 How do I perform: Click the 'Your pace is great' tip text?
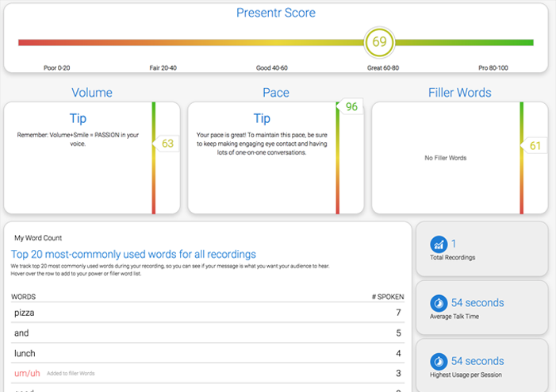(262, 144)
